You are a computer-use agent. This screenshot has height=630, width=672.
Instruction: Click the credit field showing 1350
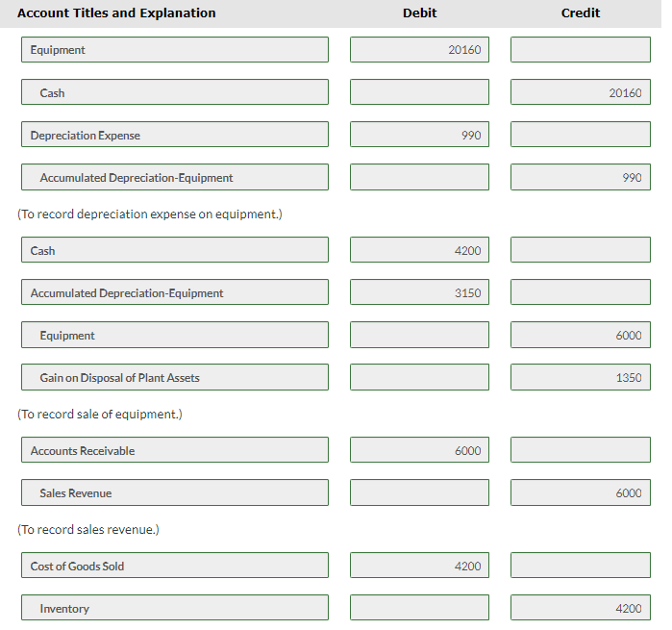[x=581, y=377]
